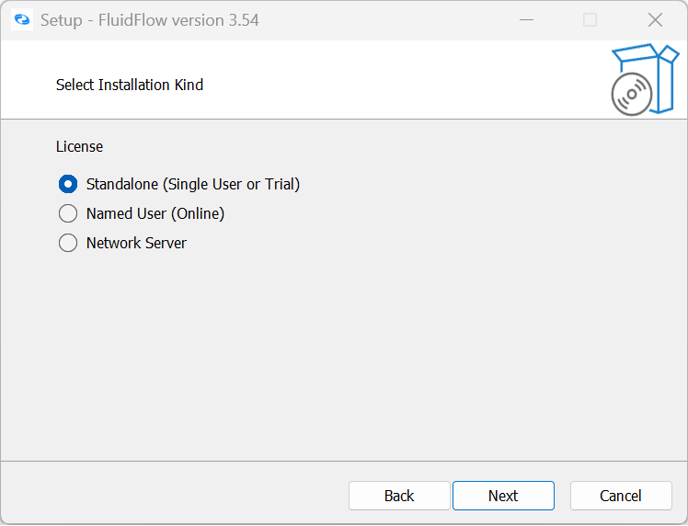Click the gray disc in installer graphic
The image size is (688, 526).
pos(632,95)
